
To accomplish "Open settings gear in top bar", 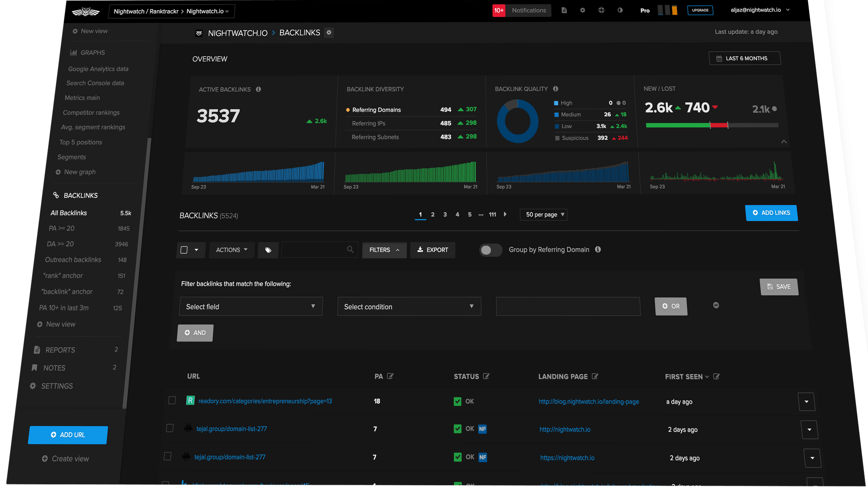I will tap(582, 11).
